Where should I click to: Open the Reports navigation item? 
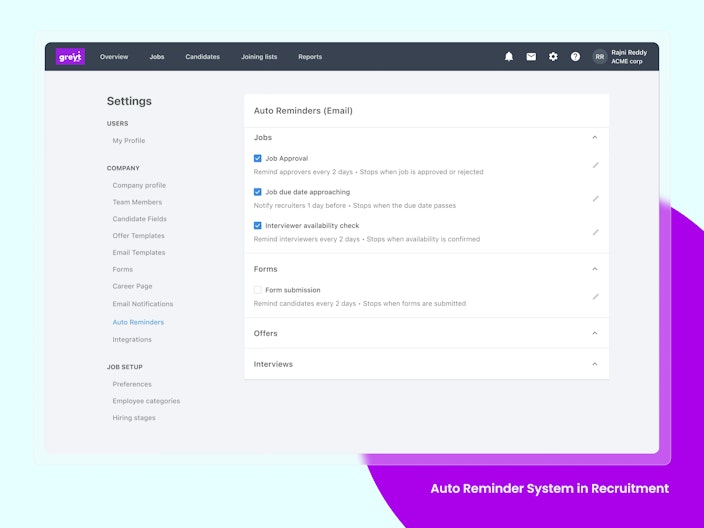(x=310, y=57)
